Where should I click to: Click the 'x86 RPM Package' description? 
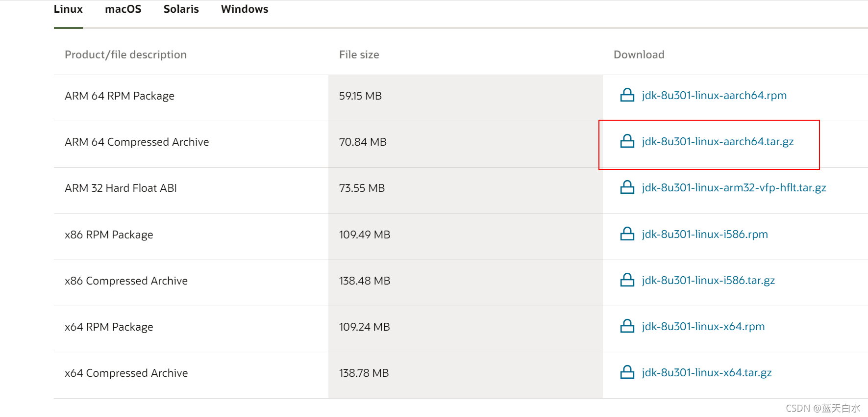point(109,235)
